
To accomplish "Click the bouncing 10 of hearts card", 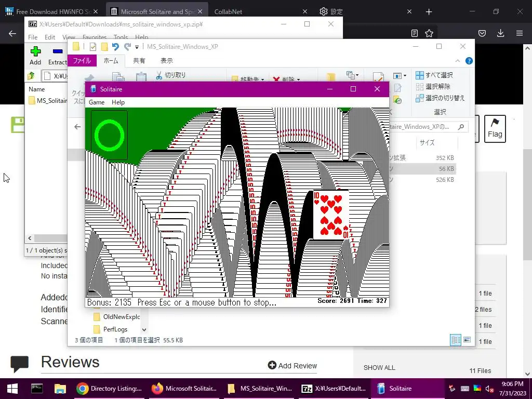I will click(331, 215).
